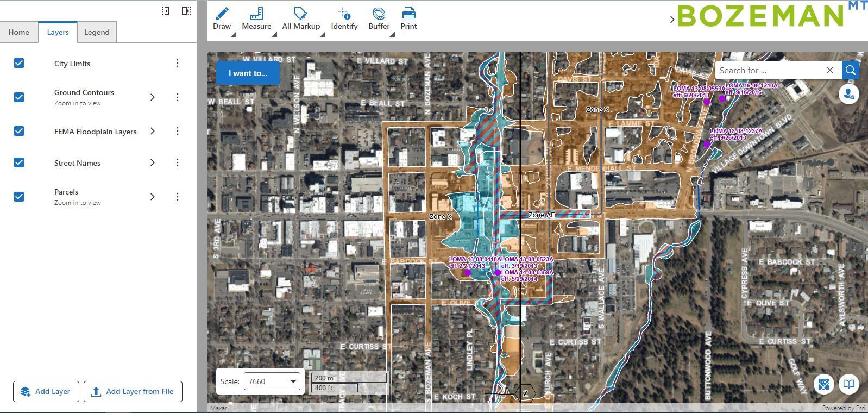The image size is (868, 413).
Task: Click the Search for... input field
Action: pyautogui.click(x=769, y=70)
